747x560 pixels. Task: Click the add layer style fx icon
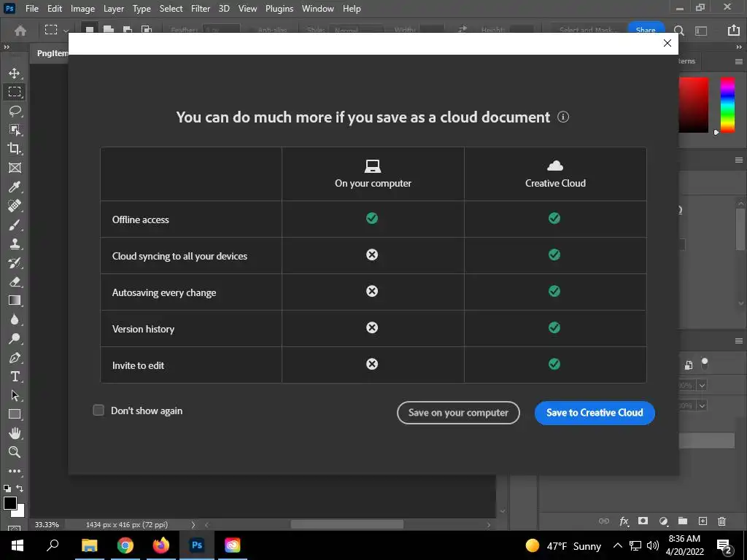tap(624, 521)
